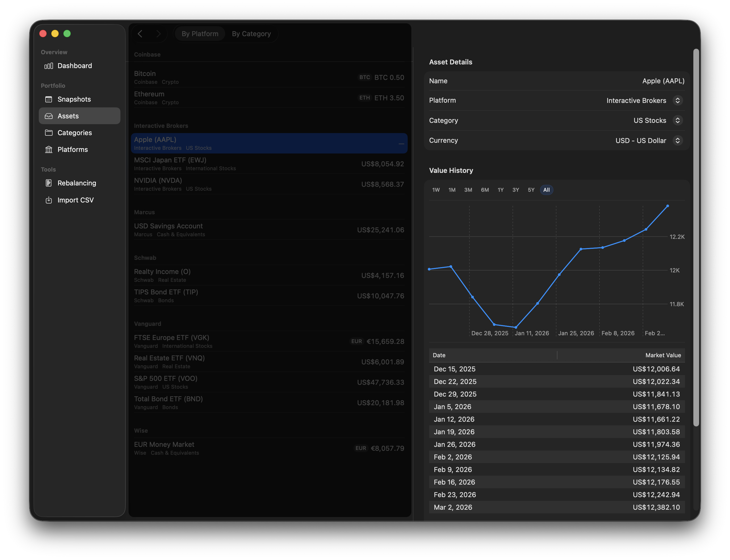Switch to the By Category tab
The width and height of the screenshot is (730, 560).
point(251,33)
